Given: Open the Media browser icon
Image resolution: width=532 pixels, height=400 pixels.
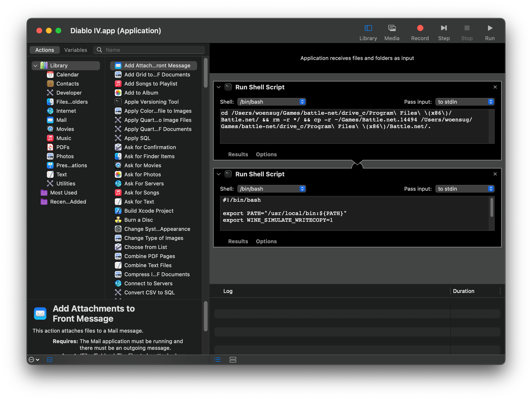Looking at the screenshot, I should pyautogui.click(x=392, y=28).
